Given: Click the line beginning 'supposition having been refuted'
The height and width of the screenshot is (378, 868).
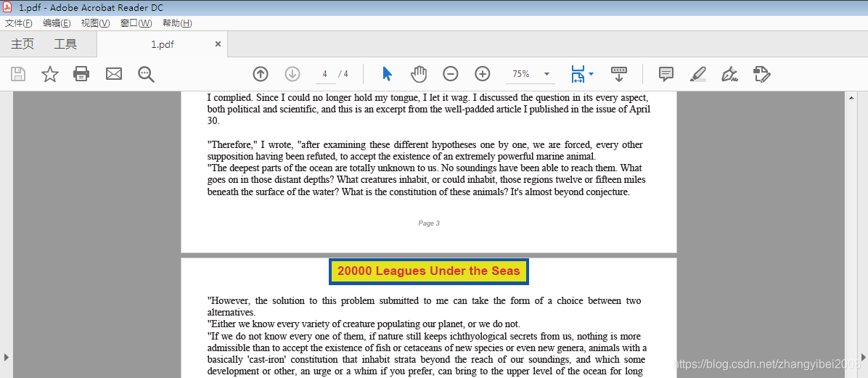Looking at the screenshot, I should (401, 157).
